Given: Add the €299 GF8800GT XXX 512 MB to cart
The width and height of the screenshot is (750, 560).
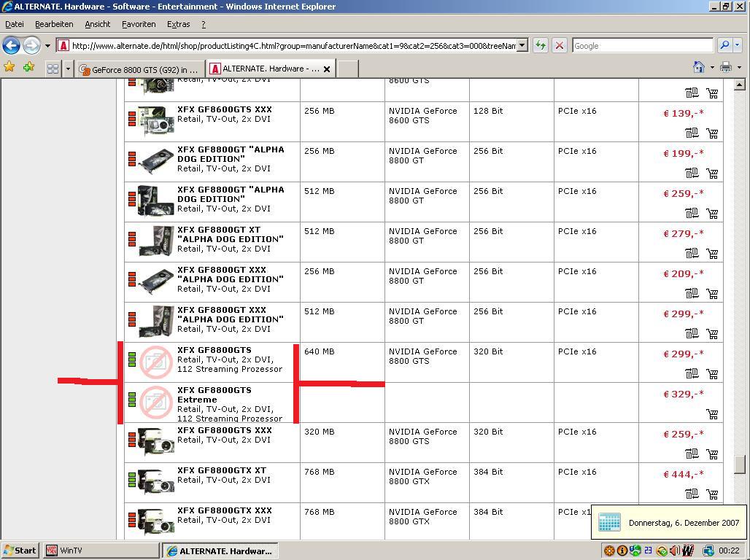Looking at the screenshot, I should pos(712,333).
